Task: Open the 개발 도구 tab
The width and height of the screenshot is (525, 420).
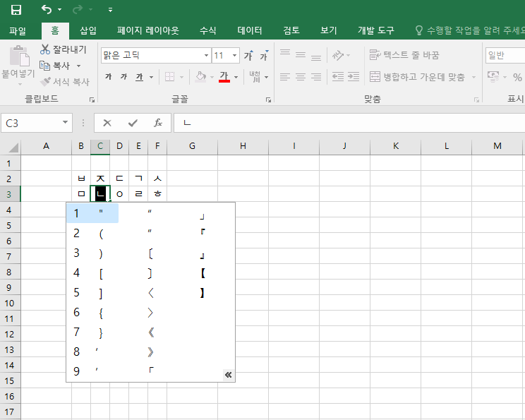Action: (x=375, y=31)
